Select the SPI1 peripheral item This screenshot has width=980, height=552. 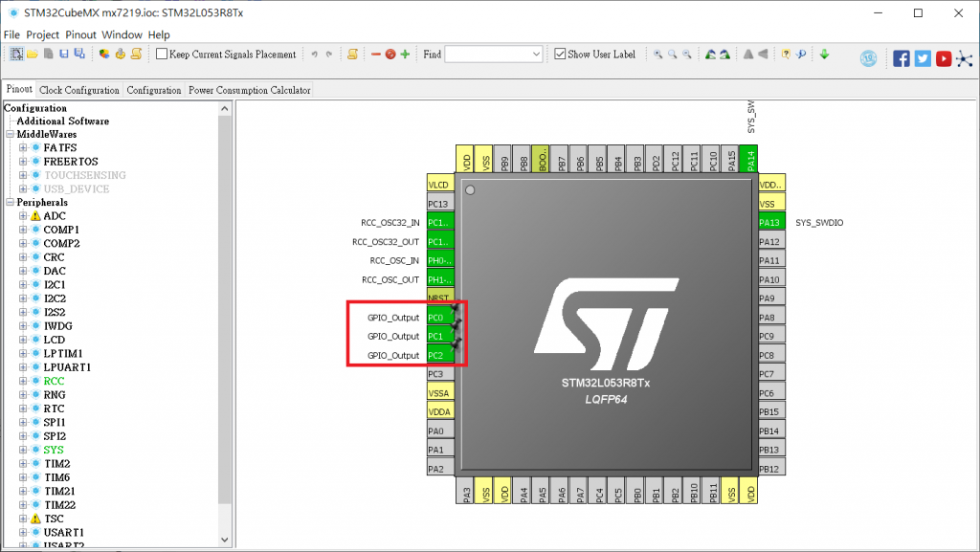[x=55, y=422]
